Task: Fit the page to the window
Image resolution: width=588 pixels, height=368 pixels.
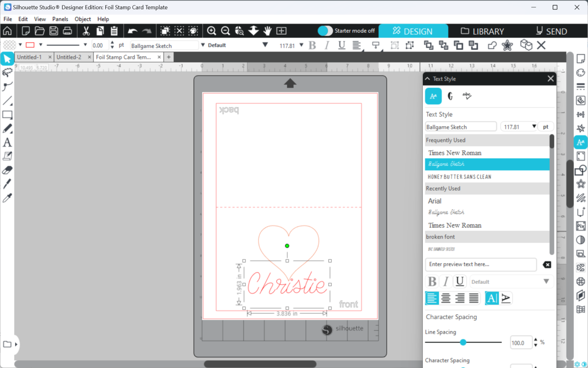Action: [281, 31]
